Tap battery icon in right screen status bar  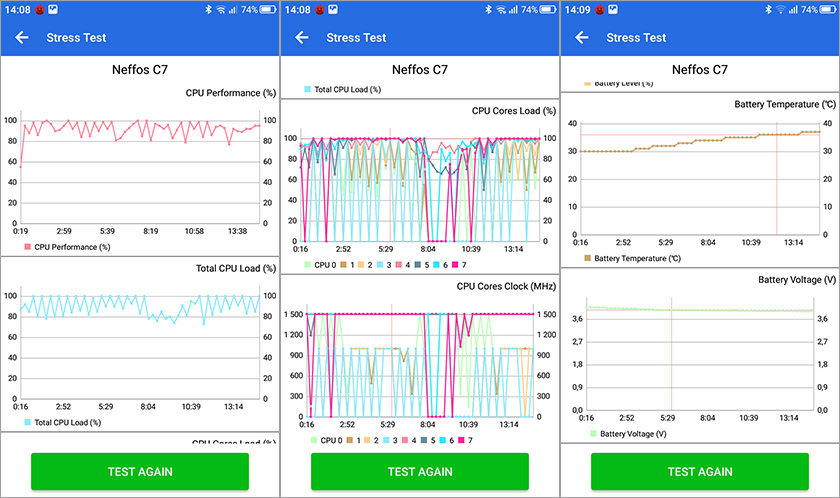pyautogui.click(x=828, y=10)
